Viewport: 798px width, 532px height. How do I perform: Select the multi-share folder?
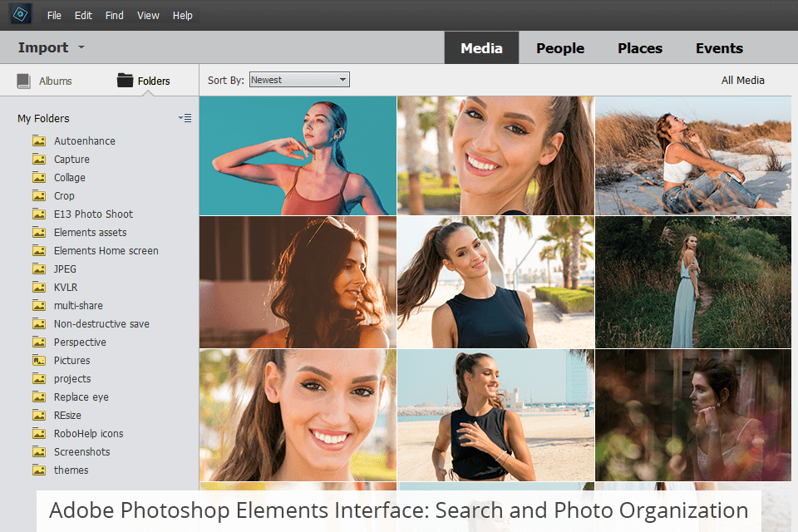[x=78, y=306]
